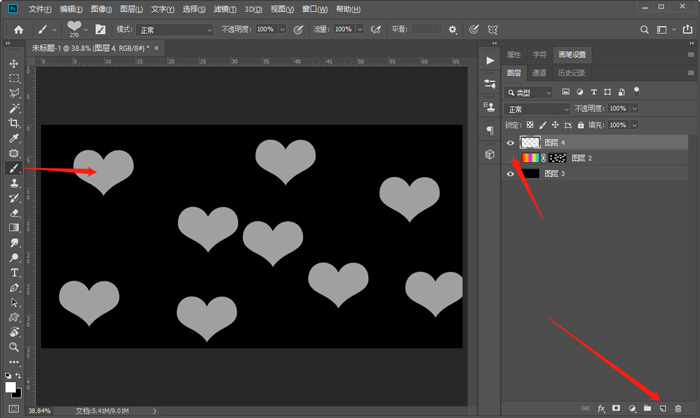The image size is (700, 418).
Task: Select the Brush tool in the toolbar
Action: 14,168
